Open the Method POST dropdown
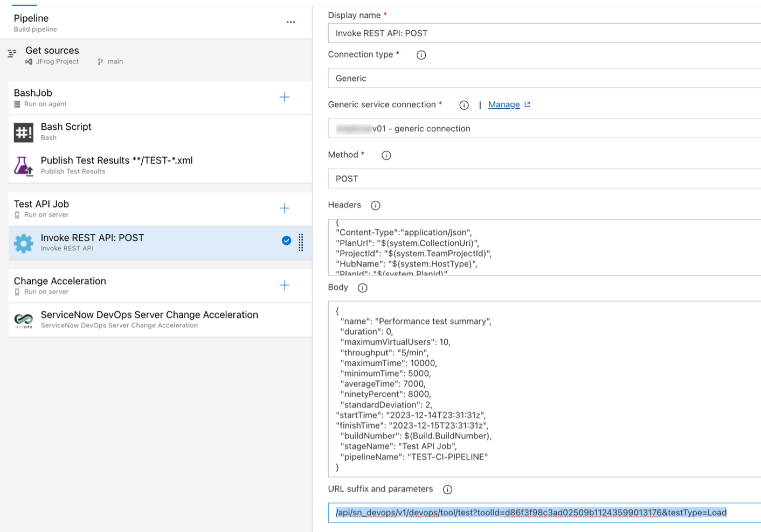This screenshot has height=532, width=761. tap(544, 179)
